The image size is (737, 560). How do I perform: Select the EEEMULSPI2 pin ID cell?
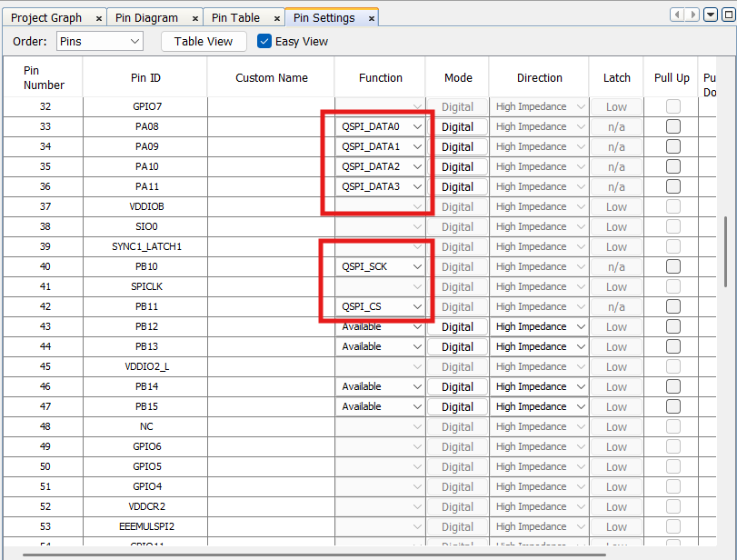(x=146, y=526)
